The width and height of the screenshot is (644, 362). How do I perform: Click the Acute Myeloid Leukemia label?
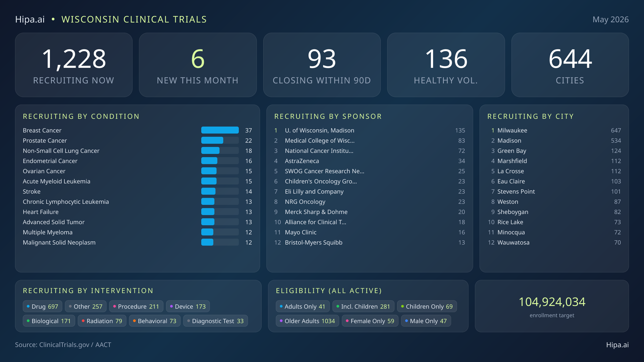tap(57, 181)
